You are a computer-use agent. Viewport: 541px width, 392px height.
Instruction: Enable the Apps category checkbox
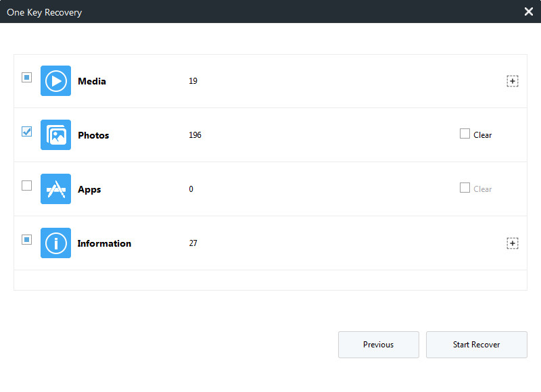pyautogui.click(x=26, y=185)
